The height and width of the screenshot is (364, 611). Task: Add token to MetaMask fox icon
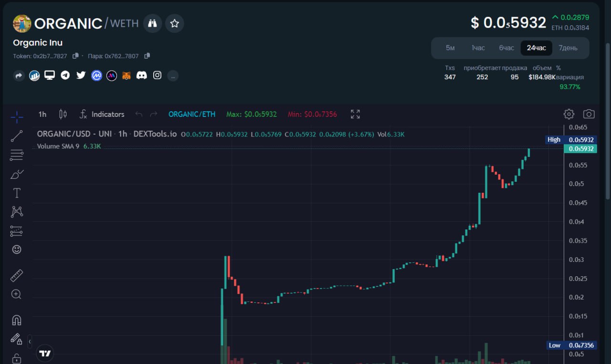(126, 75)
